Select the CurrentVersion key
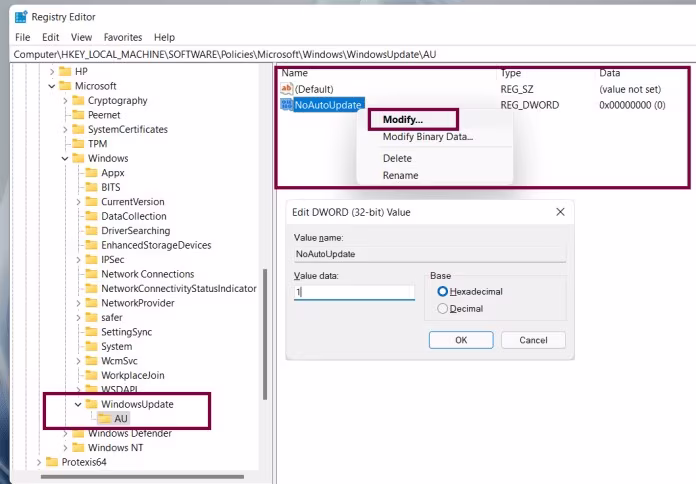Viewport: 696px width, 484px height. (x=133, y=202)
